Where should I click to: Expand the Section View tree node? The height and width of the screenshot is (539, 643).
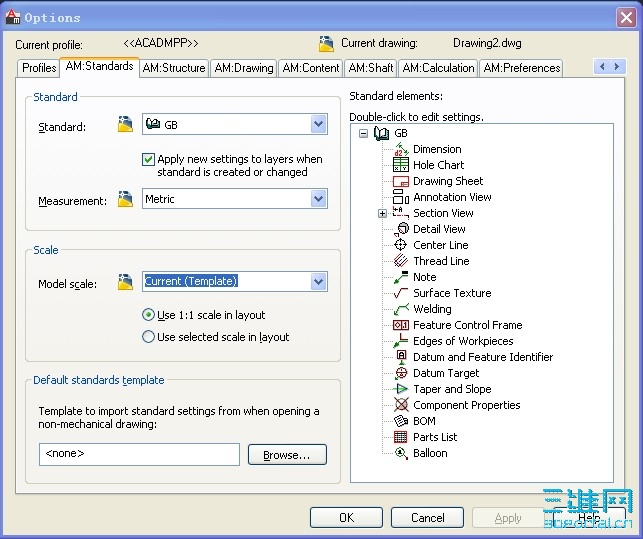pyautogui.click(x=382, y=213)
